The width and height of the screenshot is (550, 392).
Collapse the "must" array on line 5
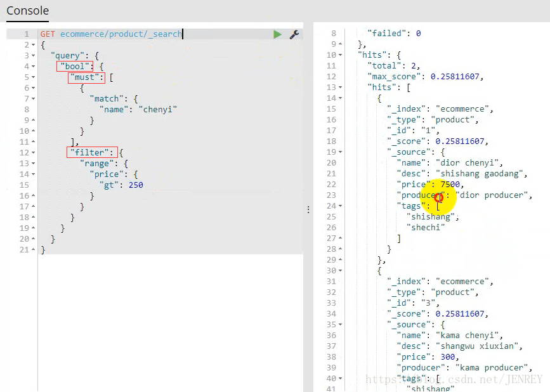point(34,77)
